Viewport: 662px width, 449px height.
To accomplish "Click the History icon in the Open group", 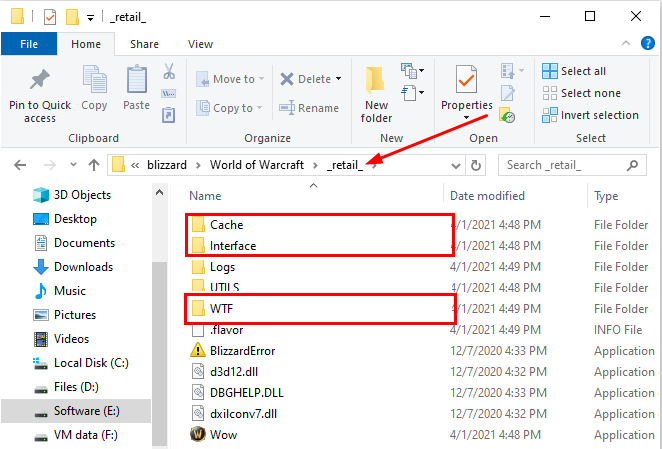I will tap(507, 115).
